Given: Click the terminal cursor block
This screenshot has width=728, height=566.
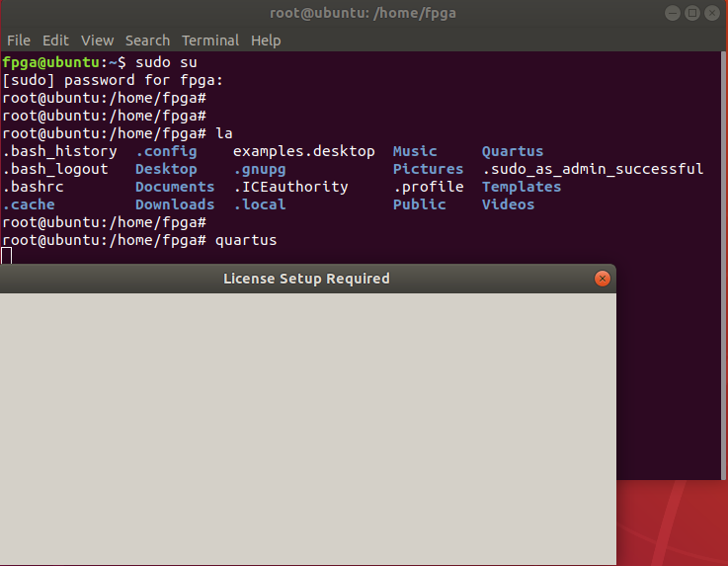Looking at the screenshot, I should point(7,256).
